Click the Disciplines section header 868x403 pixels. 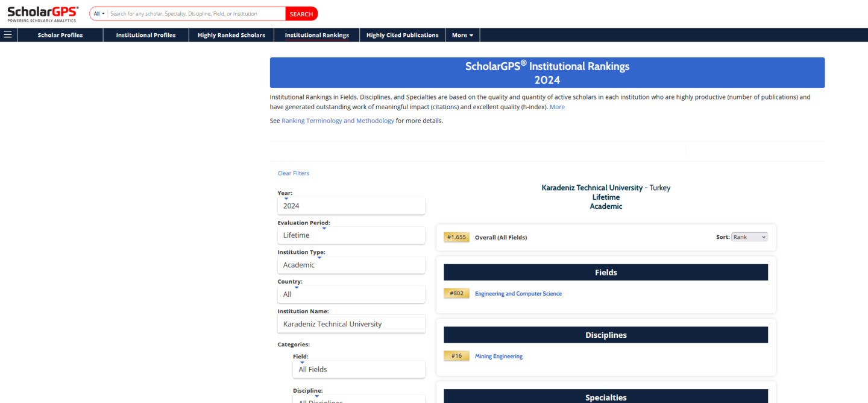[606, 335]
